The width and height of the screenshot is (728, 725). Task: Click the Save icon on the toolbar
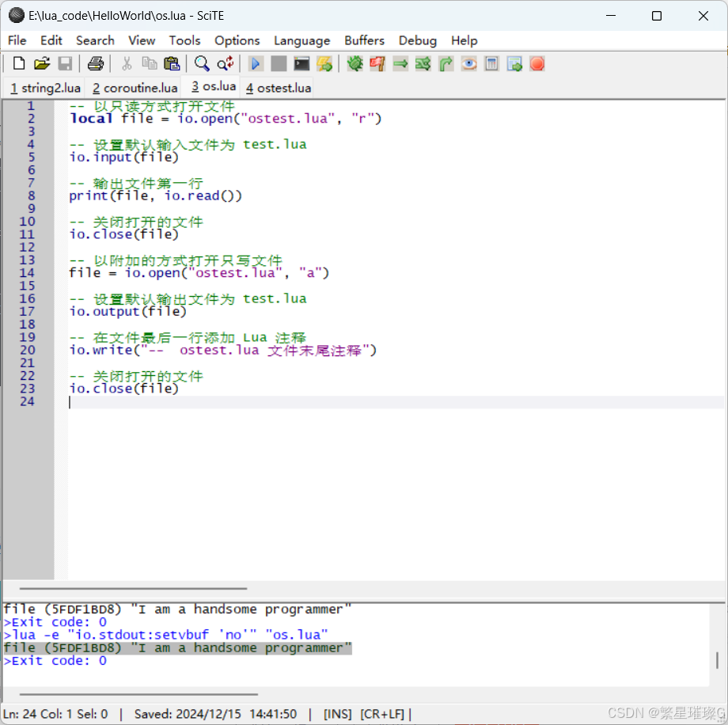point(66,63)
